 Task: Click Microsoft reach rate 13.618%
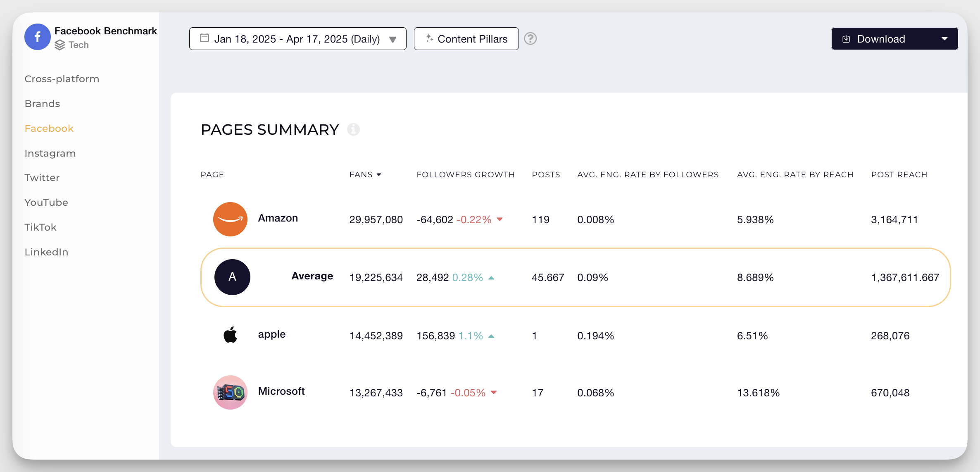click(758, 393)
